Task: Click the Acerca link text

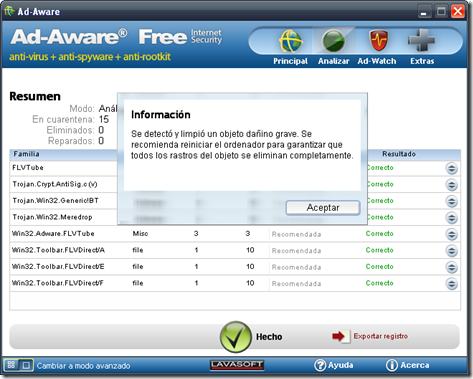Action: tap(415, 365)
